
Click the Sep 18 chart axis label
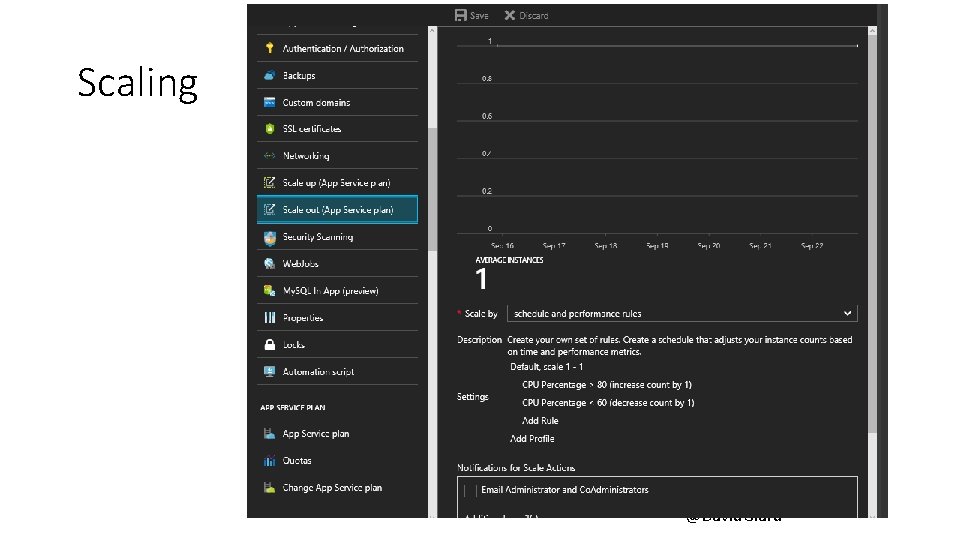point(606,246)
